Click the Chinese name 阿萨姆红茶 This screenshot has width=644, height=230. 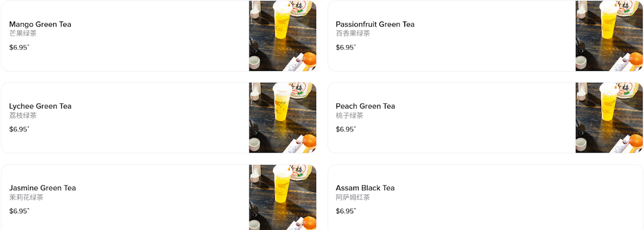tap(353, 197)
